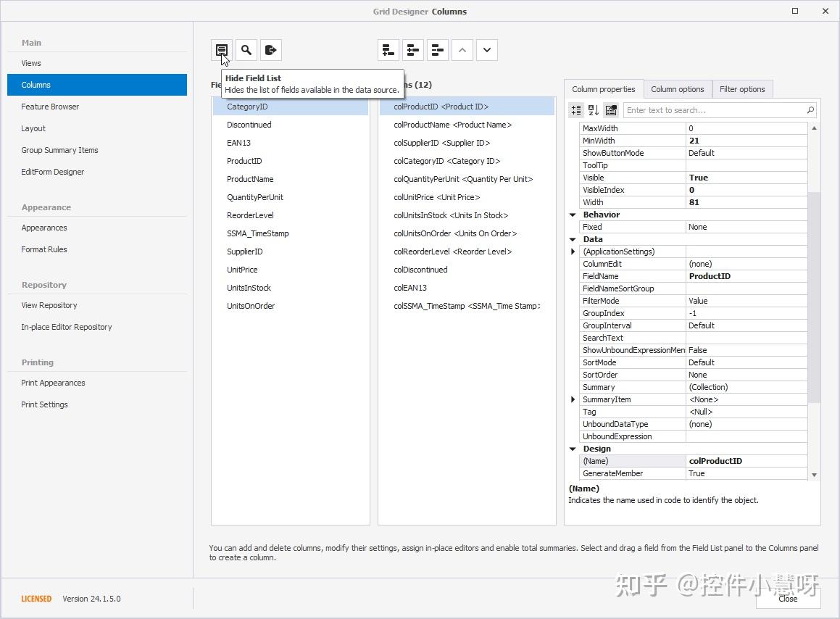Image resolution: width=840 pixels, height=619 pixels.
Task: Open the column search tool
Action: coord(246,50)
